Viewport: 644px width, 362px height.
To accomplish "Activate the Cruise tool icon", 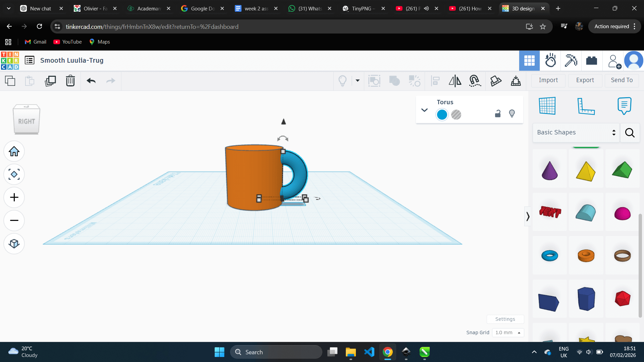I will pyautogui.click(x=475, y=81).
